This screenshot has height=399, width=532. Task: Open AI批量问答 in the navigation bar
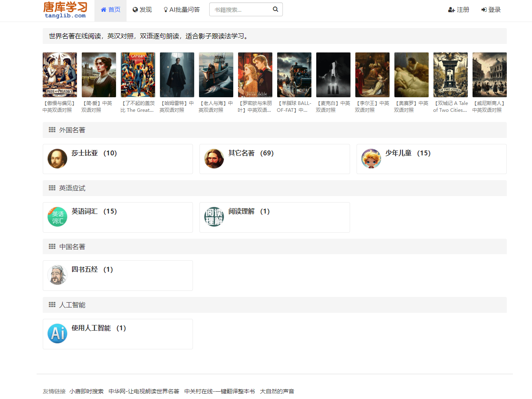(182, 10)
